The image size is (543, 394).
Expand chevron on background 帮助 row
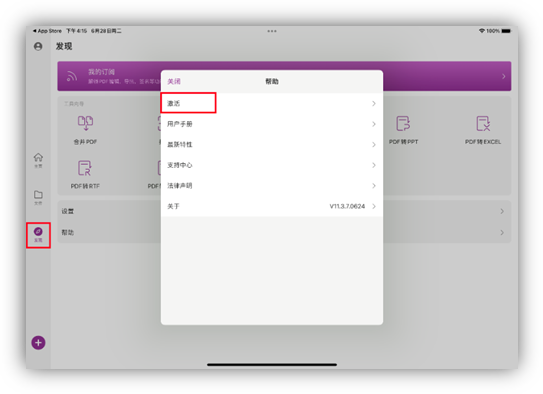(x=502, y=232)
